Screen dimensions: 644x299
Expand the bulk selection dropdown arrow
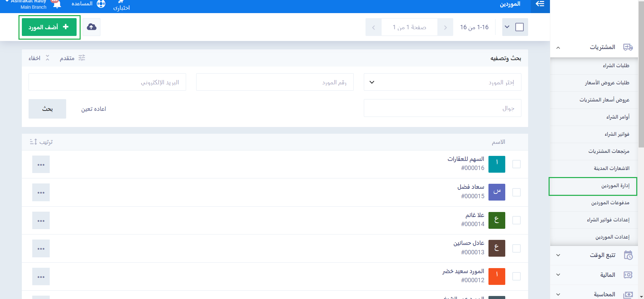point(507,27)
